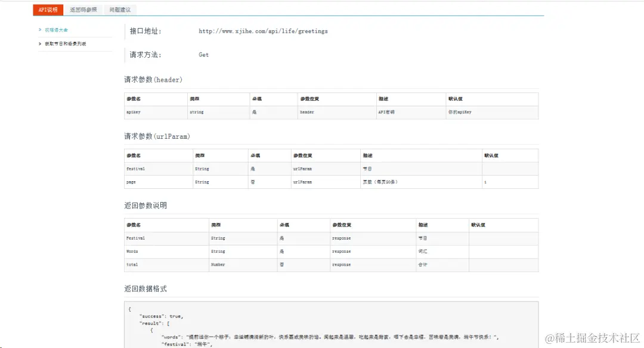Click the 是 required cell in apikey row

tap(274, 113)
